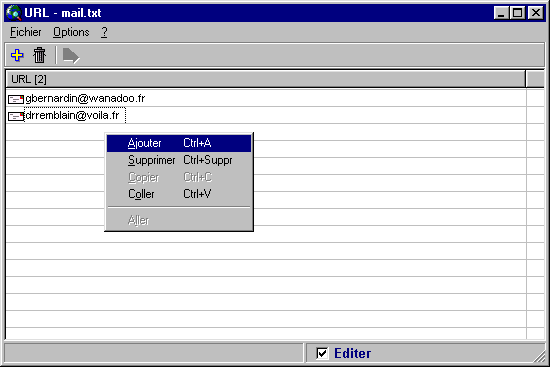Select the gbernardin@wanadoo.fr row
Screen dimensions: 550x367
click(x=266, y=99)
